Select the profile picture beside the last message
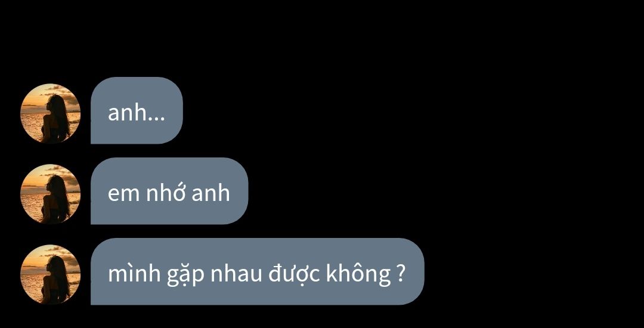 coord(50,274)
